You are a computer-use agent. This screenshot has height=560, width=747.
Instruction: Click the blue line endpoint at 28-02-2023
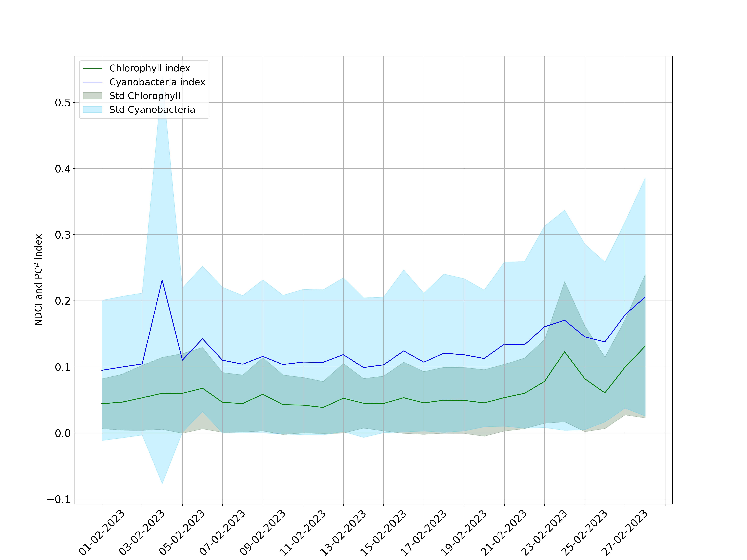pos(645,297)
